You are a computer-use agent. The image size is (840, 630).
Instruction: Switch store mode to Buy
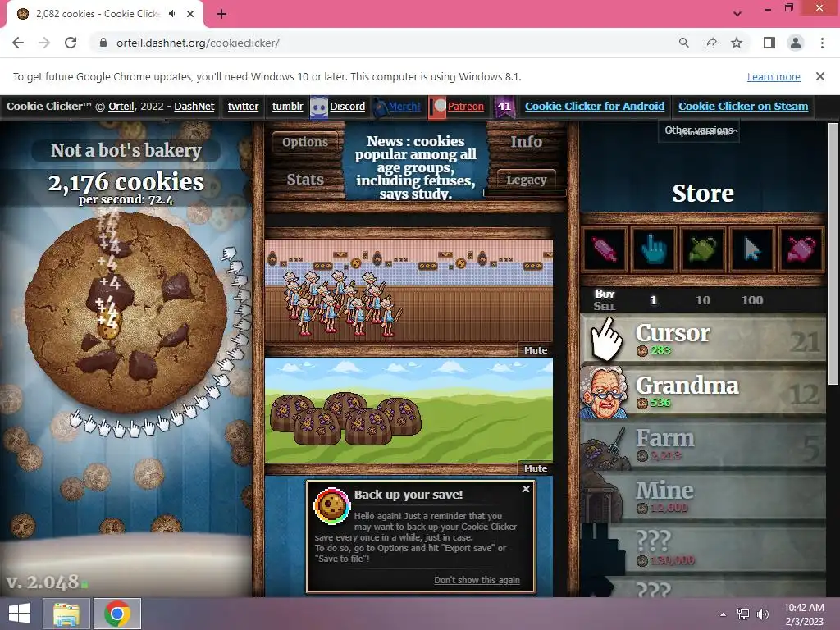point(605,294)
